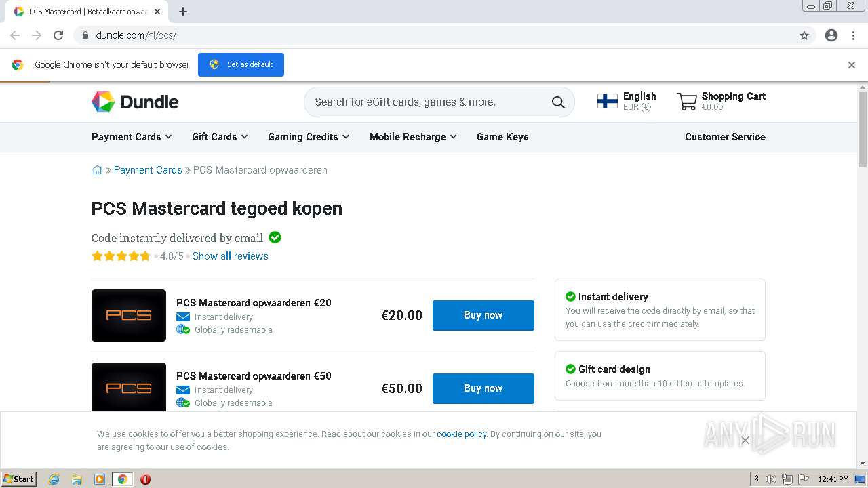868x488 pixels.
Task: Click the search magnifier icon
Action: 558,102
